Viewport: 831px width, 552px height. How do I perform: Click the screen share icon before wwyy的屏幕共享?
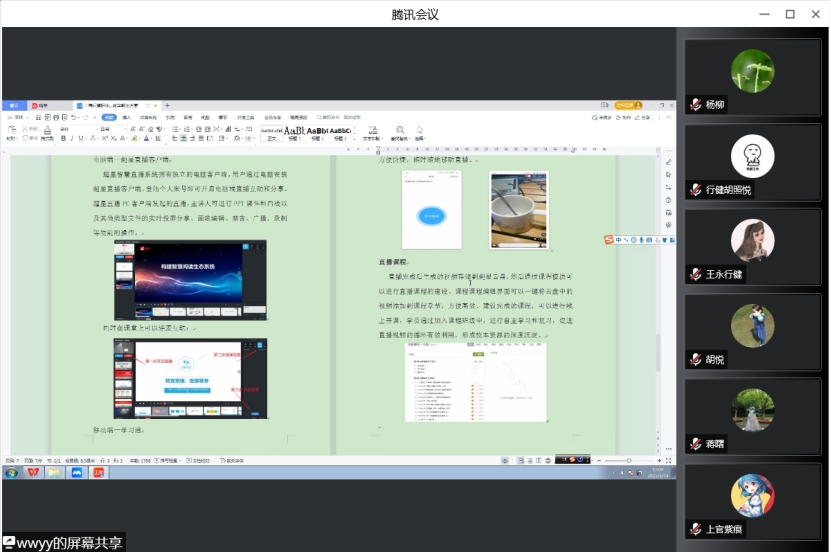click(x=9, y=542)
